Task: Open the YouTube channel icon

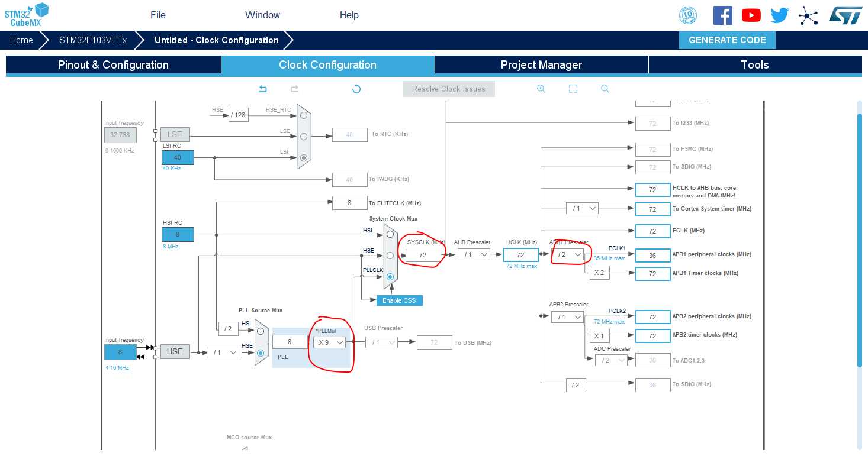Action: click(751, 15)
